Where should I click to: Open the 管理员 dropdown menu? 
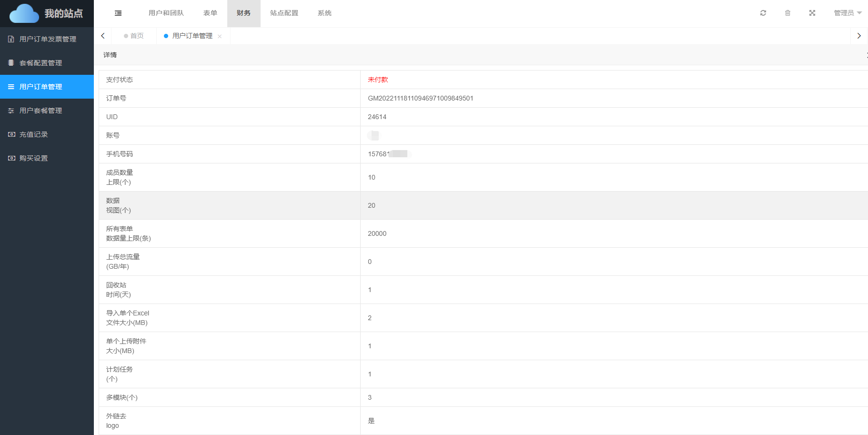tap(848, 13)
